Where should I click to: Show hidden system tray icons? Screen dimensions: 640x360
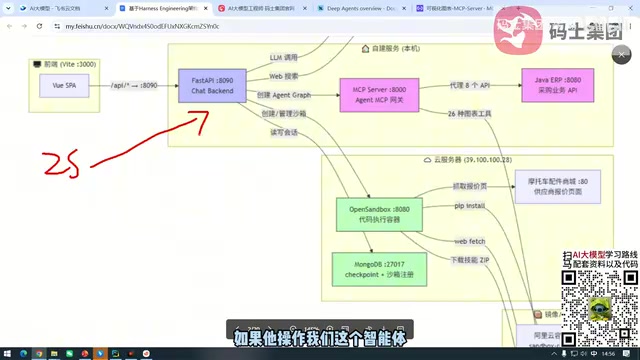[554, 353]
